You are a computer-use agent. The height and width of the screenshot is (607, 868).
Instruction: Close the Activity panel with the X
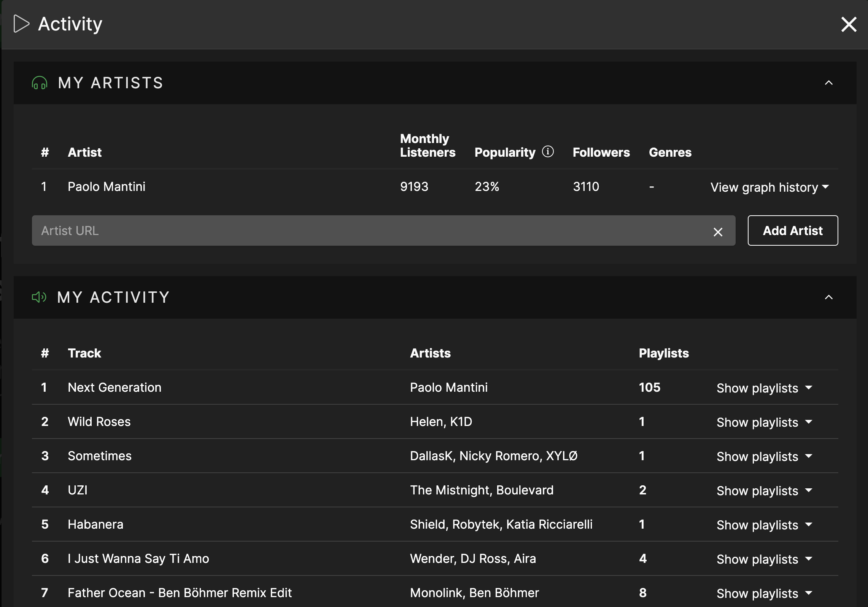849,24
